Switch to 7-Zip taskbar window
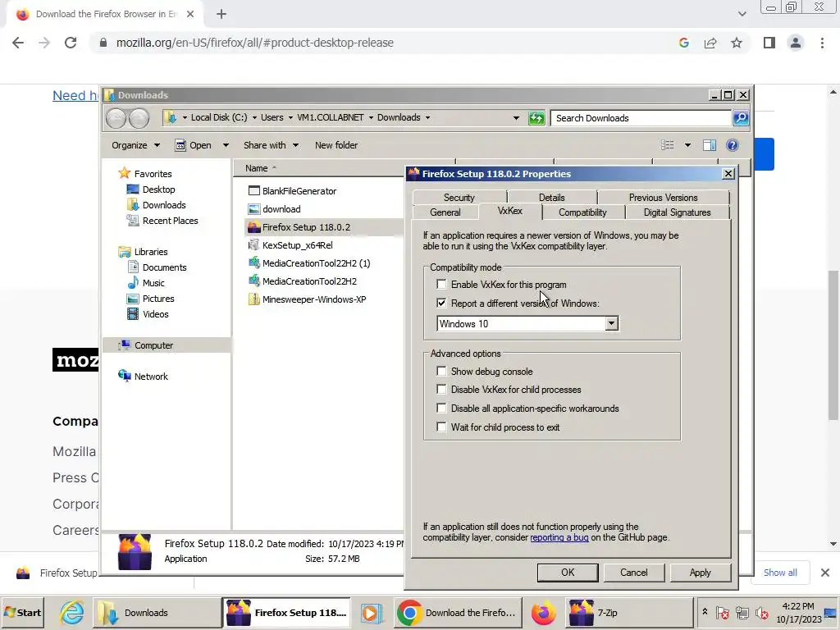Image resolution: width=840 pixels, height=630 pixels. (628, 613)
